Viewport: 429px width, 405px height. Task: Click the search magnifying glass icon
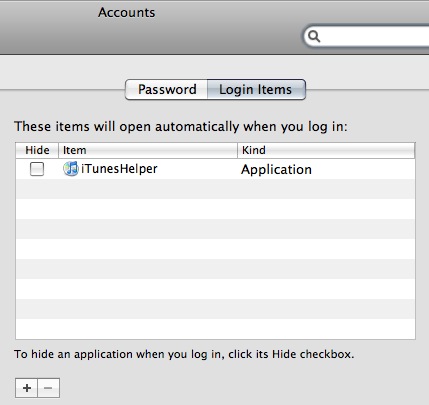pos(314,36)
